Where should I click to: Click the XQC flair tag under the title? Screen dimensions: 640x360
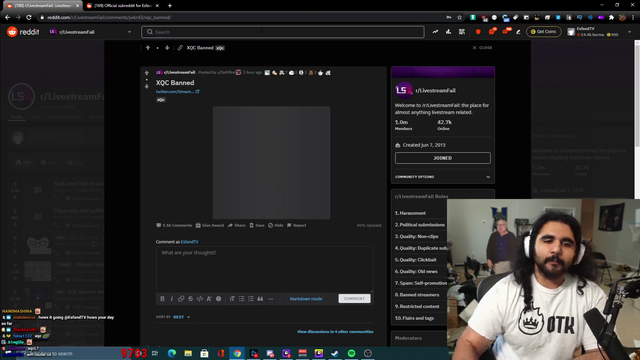click(161, 100)
